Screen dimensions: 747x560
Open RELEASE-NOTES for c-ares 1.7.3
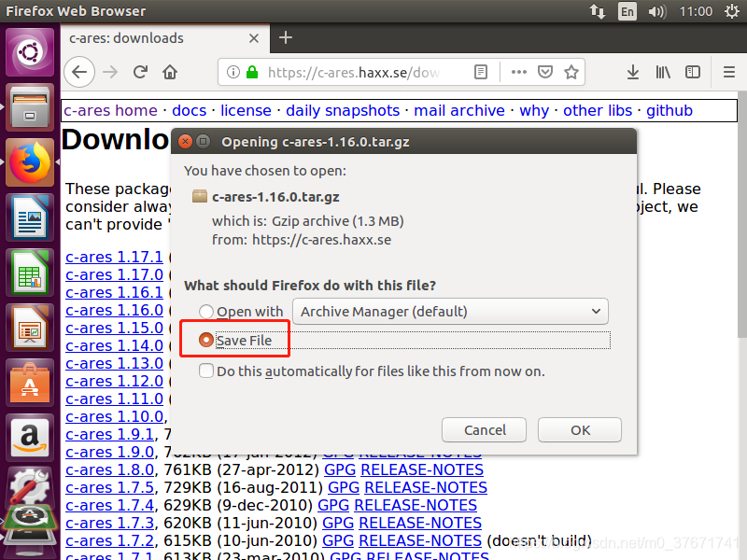[419, 523]
